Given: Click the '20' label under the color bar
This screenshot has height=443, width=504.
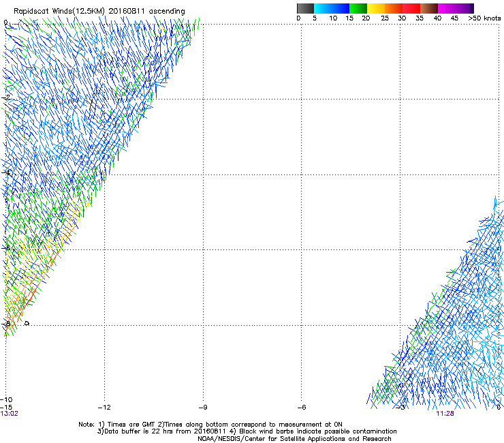Looking at the screenshot, I should (x=366, y=18).
